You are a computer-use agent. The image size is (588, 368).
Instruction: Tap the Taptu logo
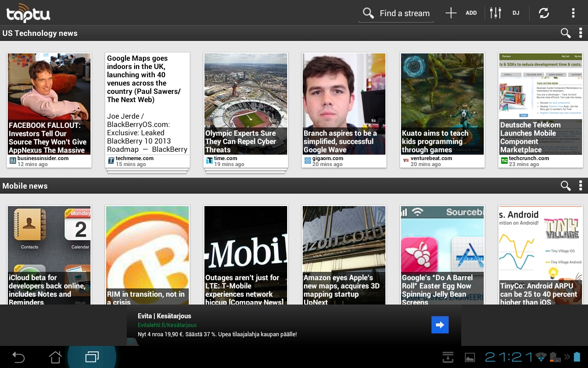28,13
